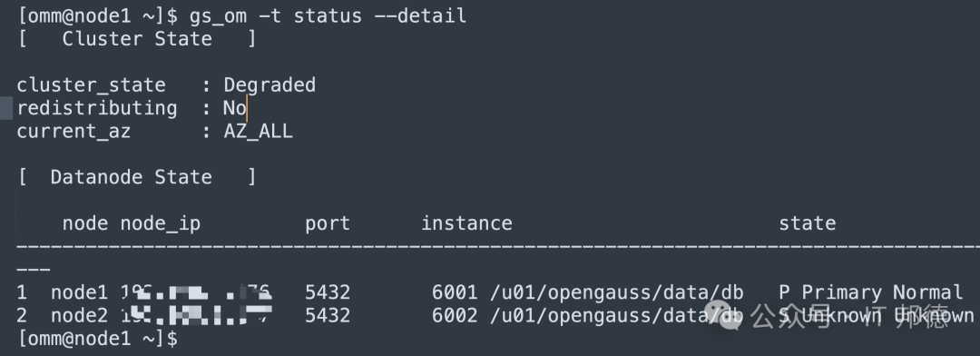Select the Degraded cluster_state value
Viewport: 980px width, 356px height.
pos(269,85)
